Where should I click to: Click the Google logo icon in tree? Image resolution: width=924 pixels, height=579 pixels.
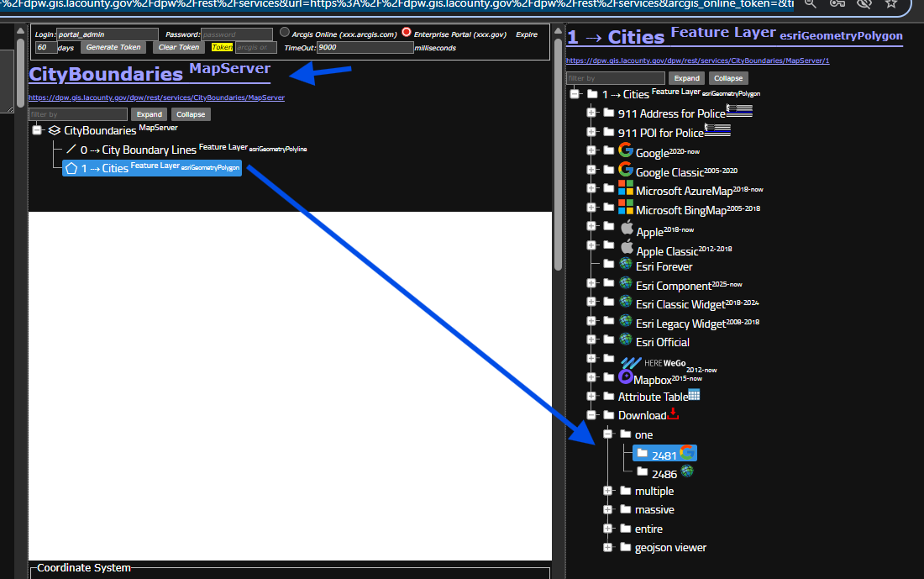click(x=626, y=150)
